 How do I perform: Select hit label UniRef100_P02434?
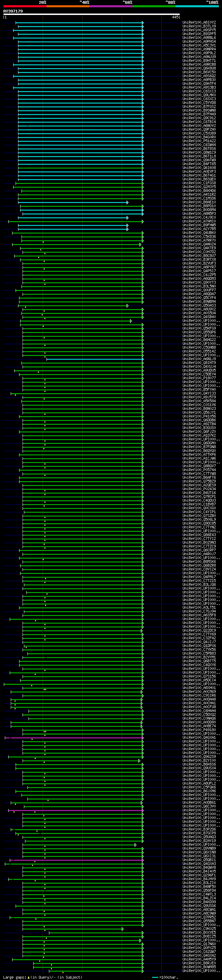point(199,489)
